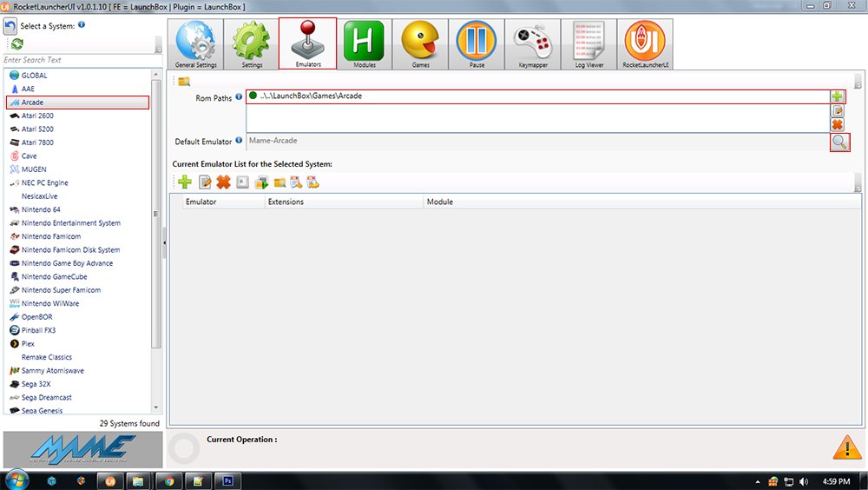The height and width of the screenshot is (490, 868).
Task: Select Sega 32X system
Action: tap(30, 384)
